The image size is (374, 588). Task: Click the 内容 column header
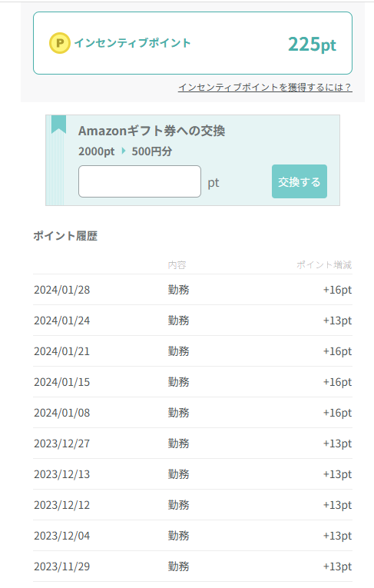tap(177, 265)
